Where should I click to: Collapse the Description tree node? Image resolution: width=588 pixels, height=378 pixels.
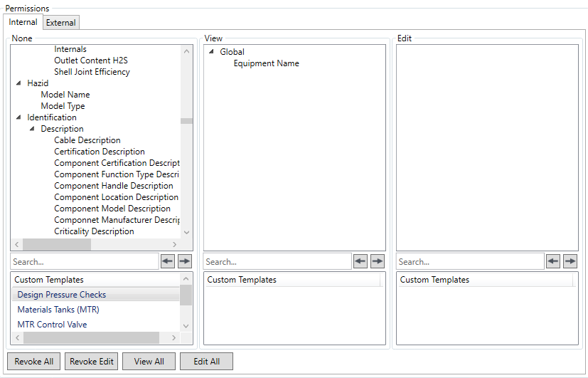tap(33, 129)
